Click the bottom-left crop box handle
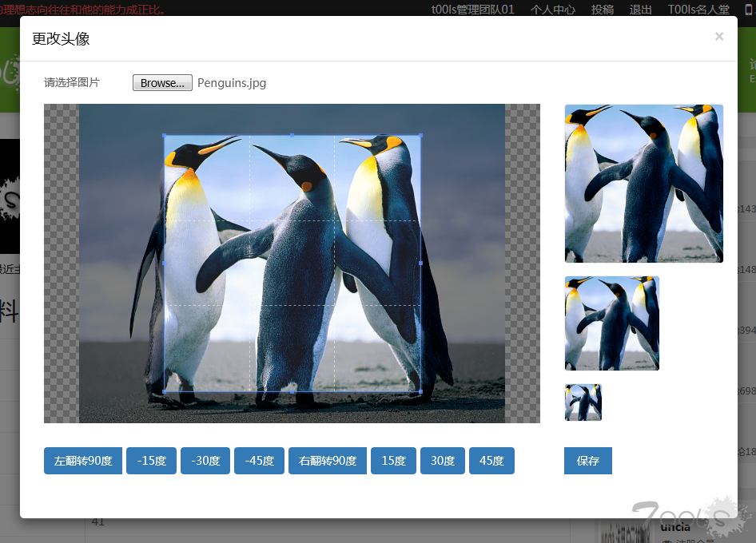The width and height of the screenshot is (756, 543). pyautogui.click(x=165, y=392)
